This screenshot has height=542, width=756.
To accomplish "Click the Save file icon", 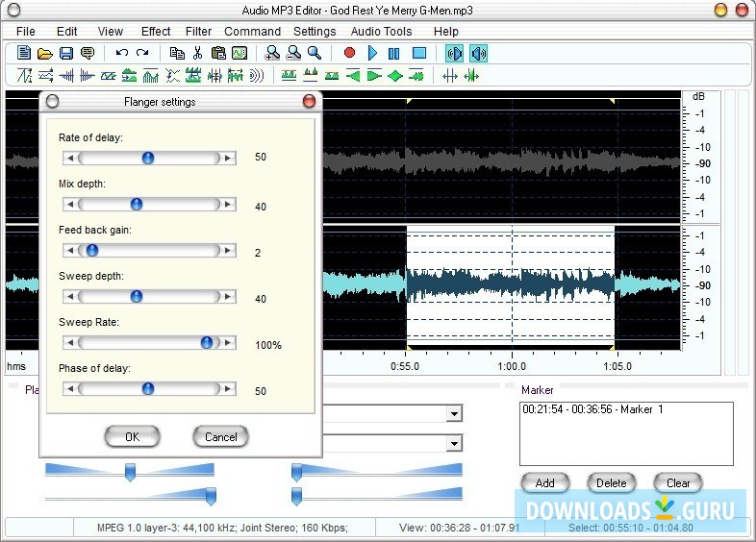I will 66,54.
